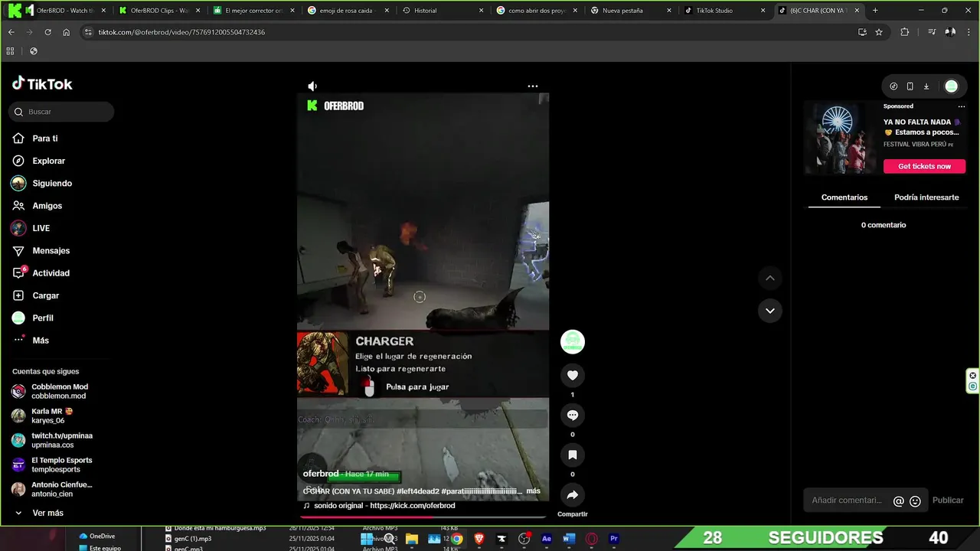Open the Cargar upload page
The image size is (980, 551).
click(x=45, y=295)
